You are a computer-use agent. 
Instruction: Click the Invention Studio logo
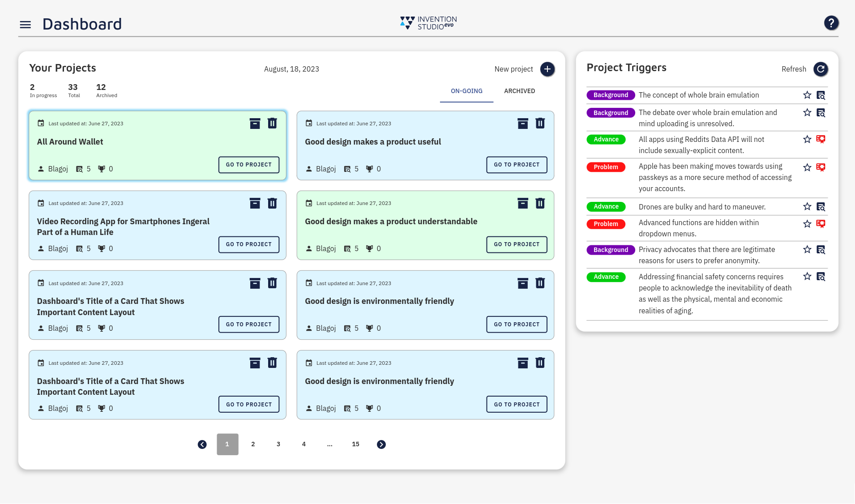point(427,22)
